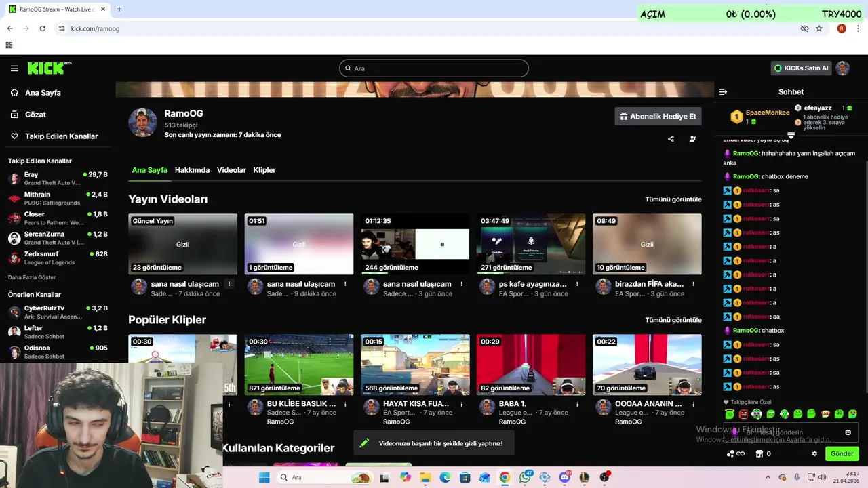Open Zedxsmurf's channel in the sidebar
Screen dimensions: 868x488
(58, 258)
